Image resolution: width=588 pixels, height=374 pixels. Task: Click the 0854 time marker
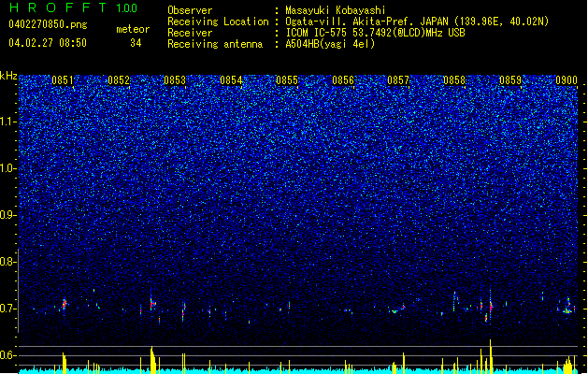[x=231, y=80]
